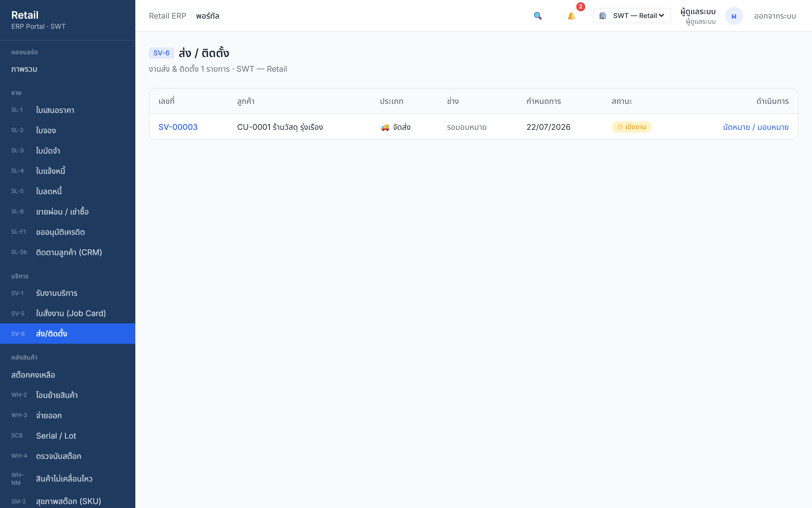Open ใบสั่งงาน (Job Card) menu item
812x508 pixels.
[67, 313]
